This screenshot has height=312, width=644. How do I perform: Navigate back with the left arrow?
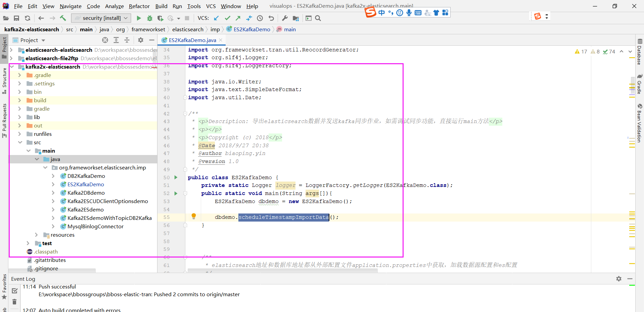pos(41,18)
